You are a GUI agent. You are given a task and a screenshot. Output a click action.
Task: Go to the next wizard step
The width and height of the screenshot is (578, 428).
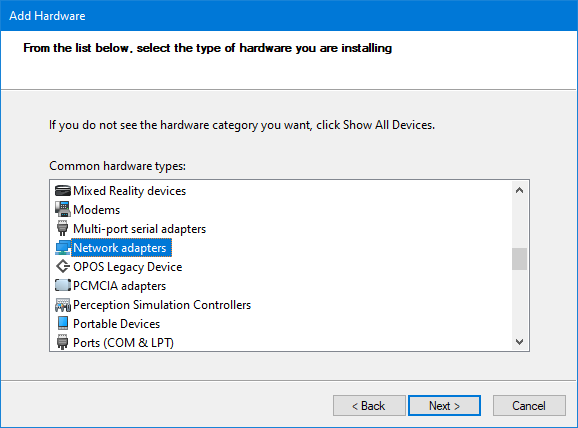pos(444,406)
